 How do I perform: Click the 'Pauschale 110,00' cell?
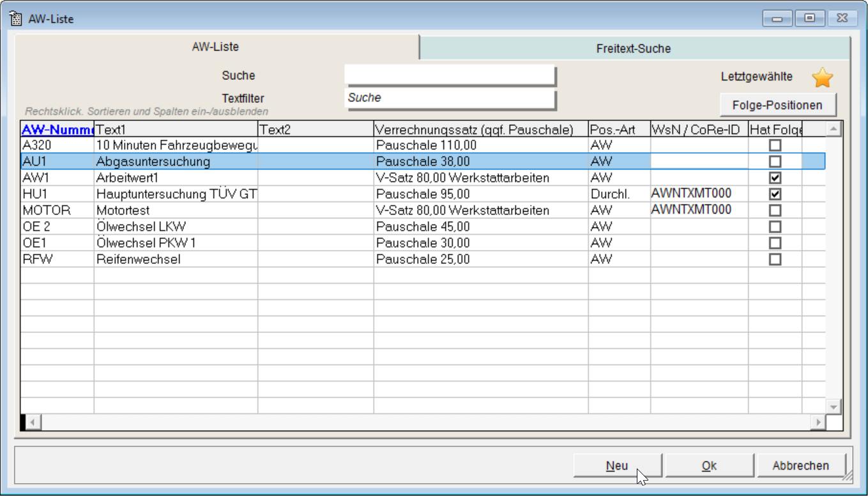[481, 145]
